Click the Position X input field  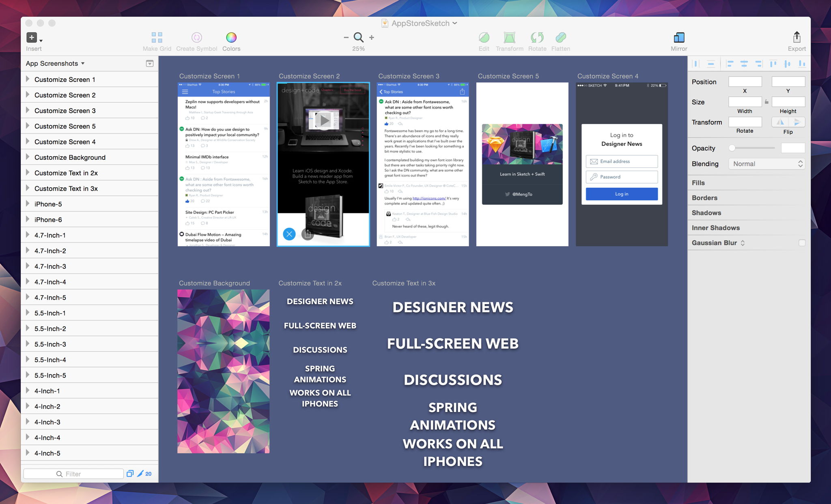pyautogui.click(x=745, y=81)
